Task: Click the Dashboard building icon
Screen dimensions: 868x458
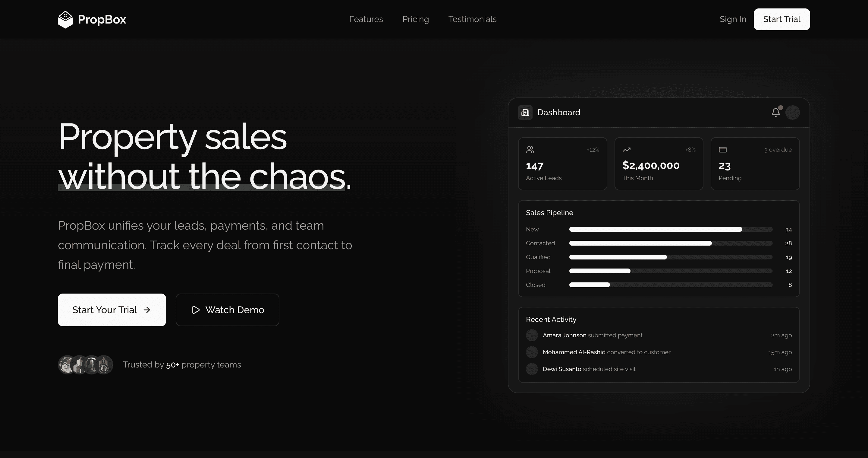Action: pos(525,112)
